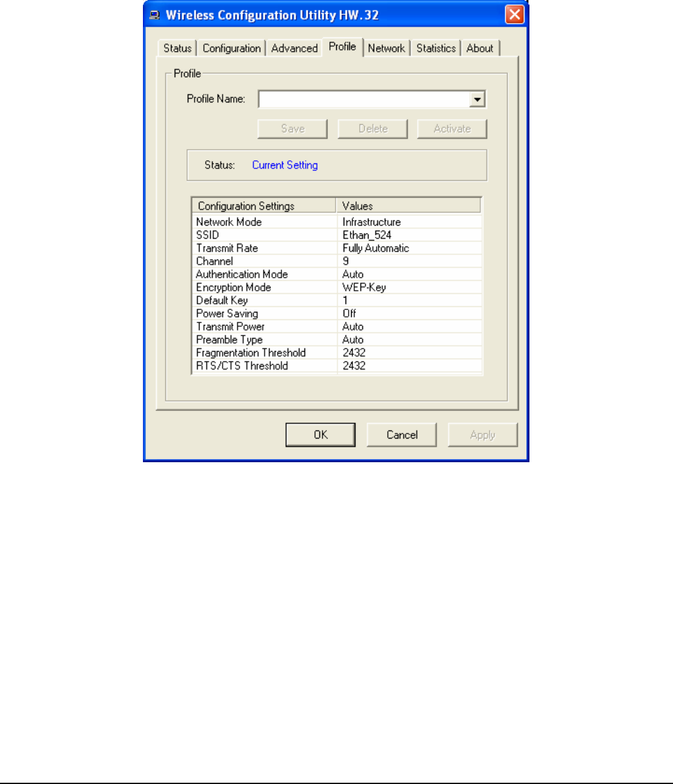This screenshot has height=784, width=673.
Task: Click the Ethan_524 SSID value
Action: tap(367, 235)
